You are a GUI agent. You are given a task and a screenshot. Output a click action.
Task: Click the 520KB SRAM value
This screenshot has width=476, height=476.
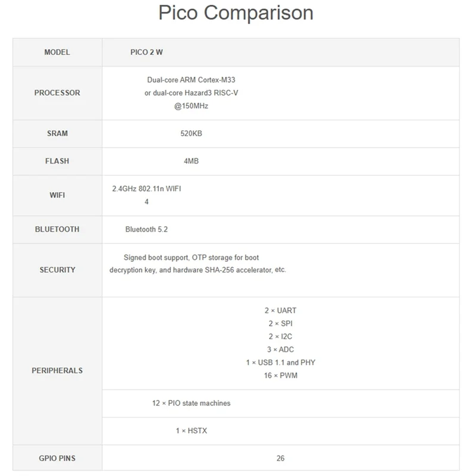(191, 133)
